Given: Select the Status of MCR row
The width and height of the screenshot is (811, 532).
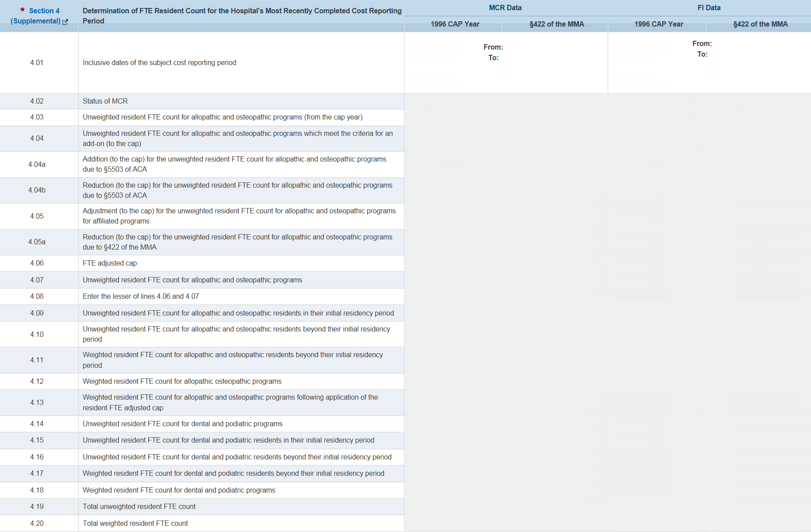Looking at the screenshot, I should 105,101.
